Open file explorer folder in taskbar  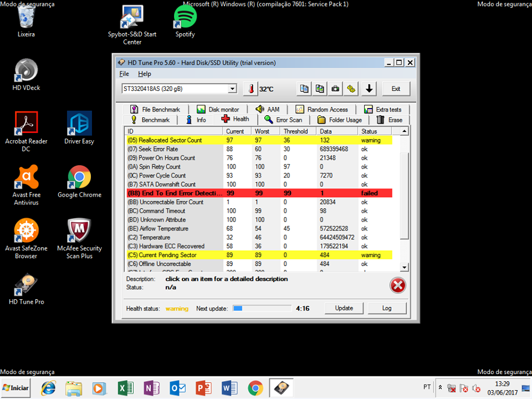74,388
